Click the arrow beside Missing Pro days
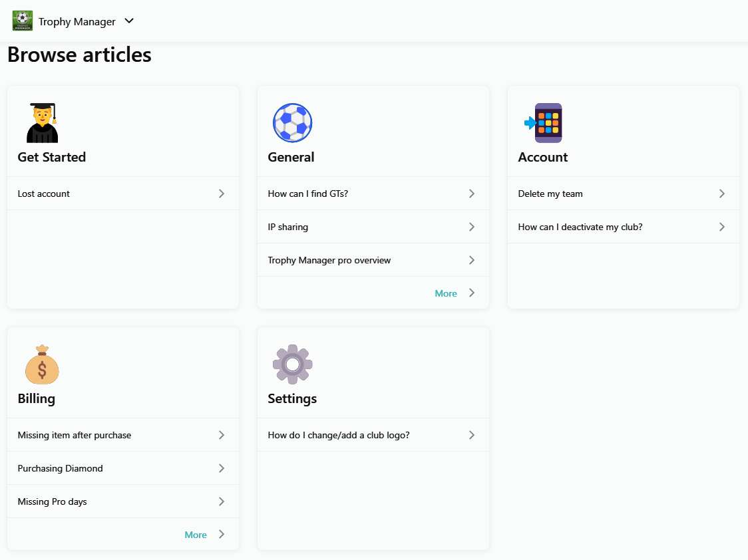 222,501
